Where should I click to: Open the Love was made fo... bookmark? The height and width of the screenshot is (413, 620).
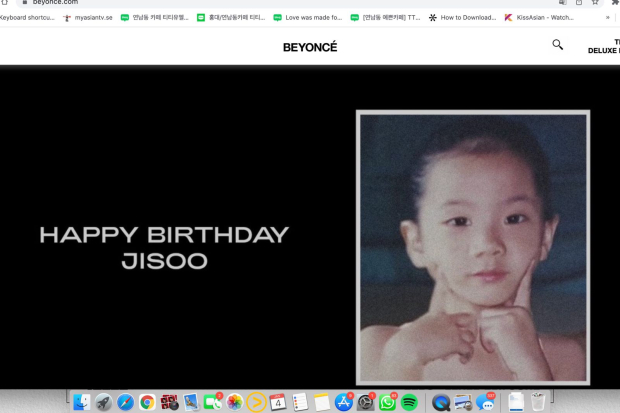(x=308, y=17)
